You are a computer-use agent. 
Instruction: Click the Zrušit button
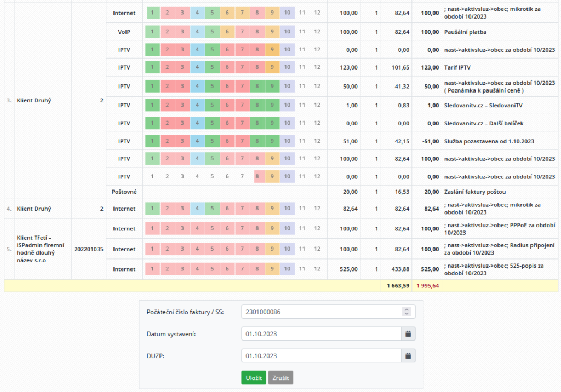(x=280, y=377)
